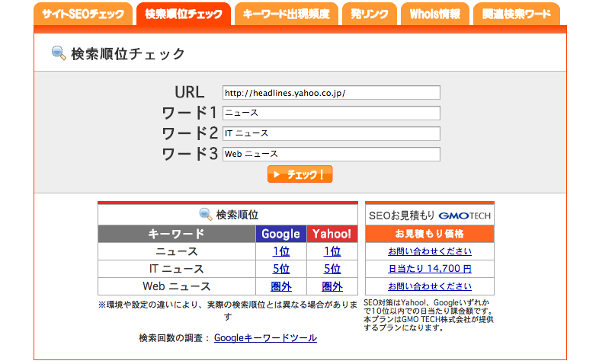
Task: Click the orange チェック！ button
Action: (x=300, y=174)
